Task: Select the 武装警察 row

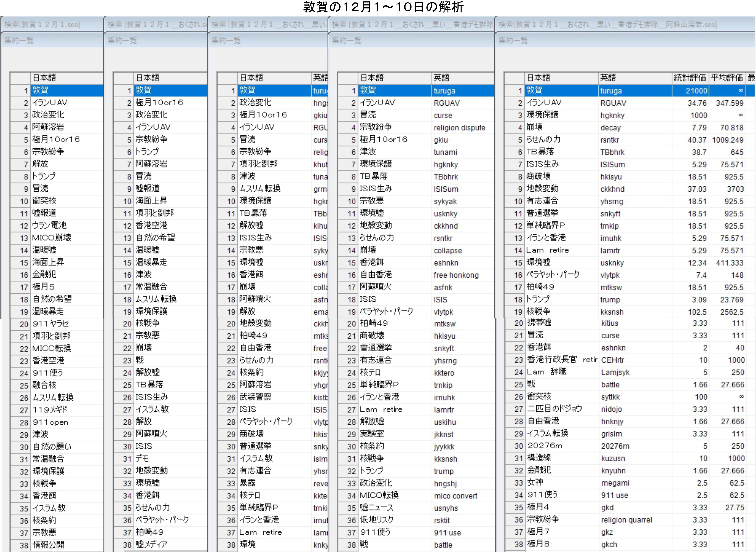Action: [255, 397]
